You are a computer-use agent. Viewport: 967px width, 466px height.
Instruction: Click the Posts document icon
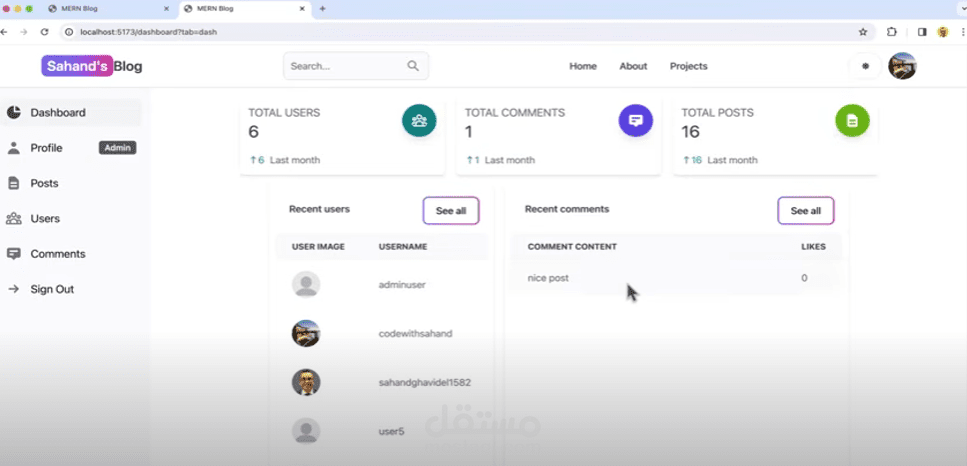(14, 183)
